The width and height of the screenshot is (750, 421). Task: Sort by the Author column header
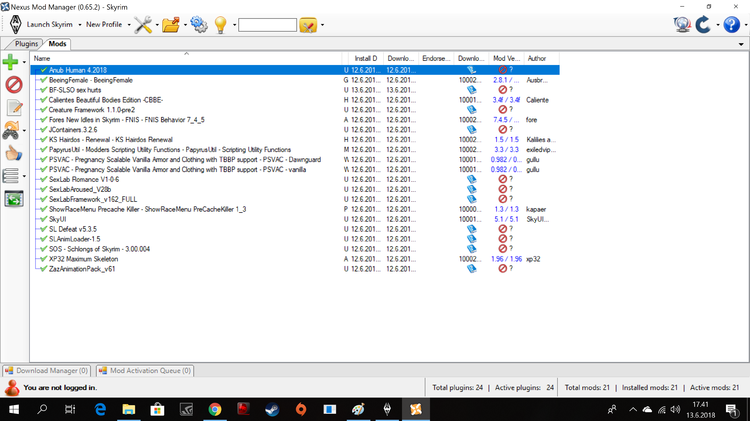coord(541,58)
